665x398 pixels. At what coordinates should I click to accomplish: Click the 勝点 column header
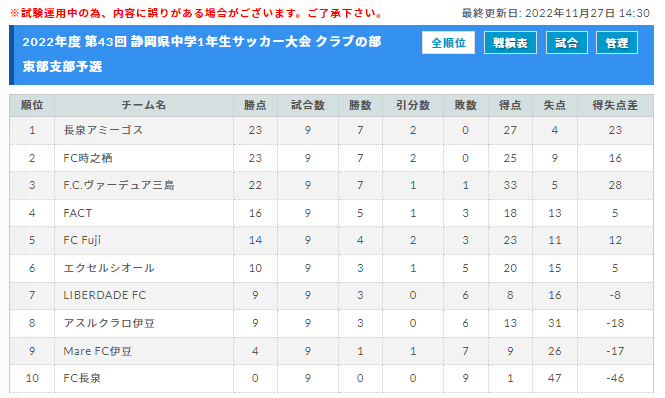(x=255, y=105)
